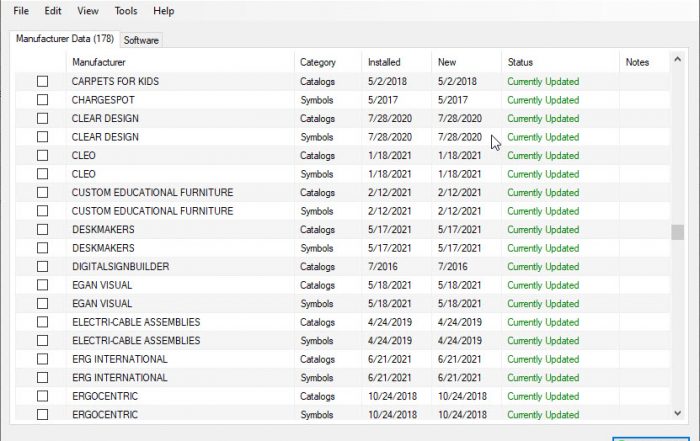Viewport: 700px width, 441px height.
Task: Check the DIGITALSIGNBUILDER checkbox
Action: pyautogui.click(x=42, y=266)
